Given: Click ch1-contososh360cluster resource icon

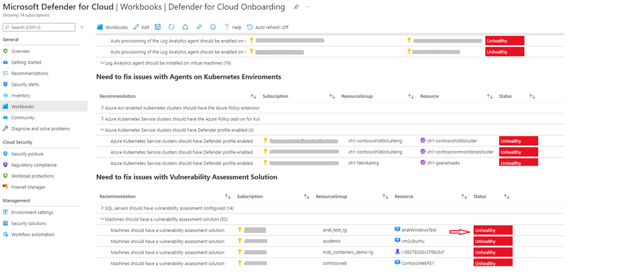Looking at the screenshot, I should [x=423, y=141].
